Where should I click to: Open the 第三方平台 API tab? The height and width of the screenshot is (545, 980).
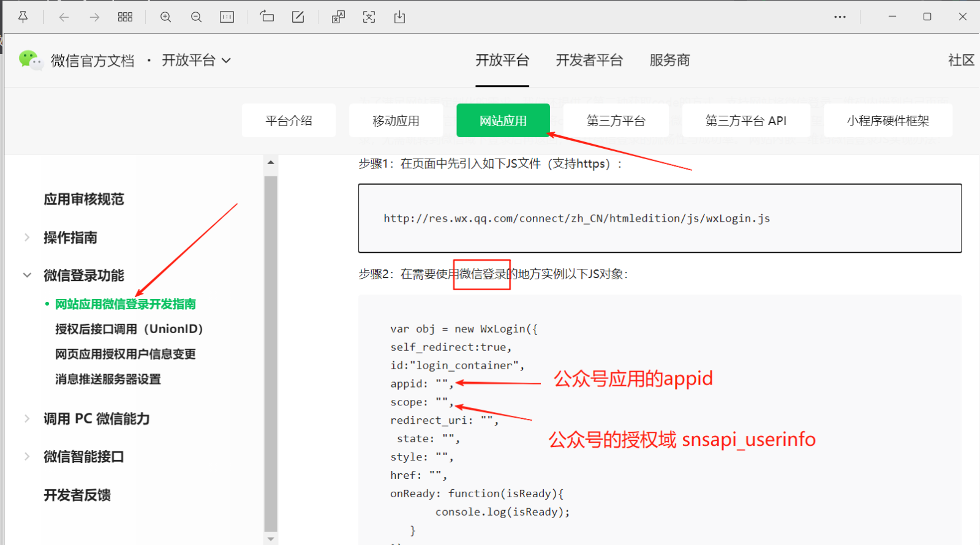click(x=746, y=121)
